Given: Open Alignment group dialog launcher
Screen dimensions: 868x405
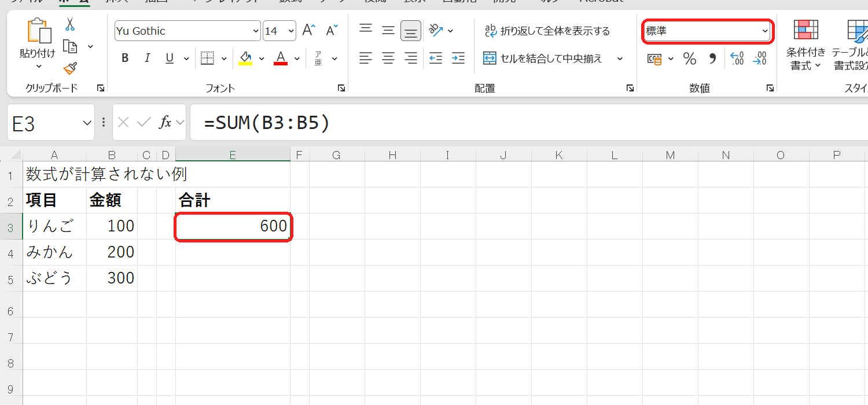Looking at the screenshot, I should [630, 88].
